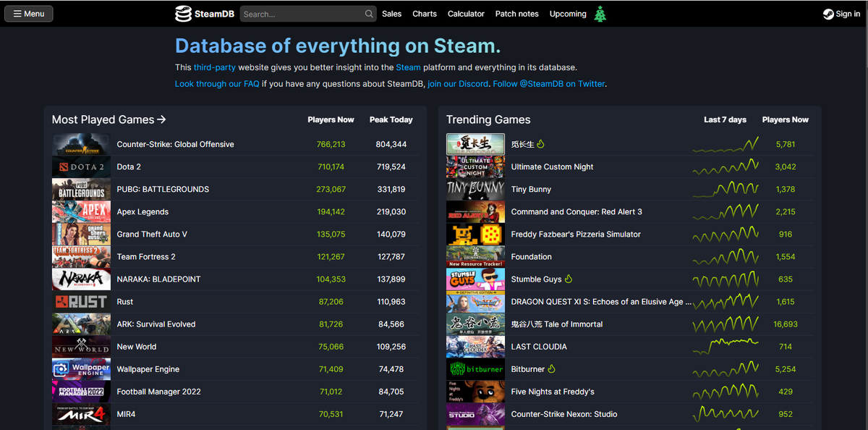Click the Rust game thumbnail
The image size is (868, 430).
click(81, 301)
